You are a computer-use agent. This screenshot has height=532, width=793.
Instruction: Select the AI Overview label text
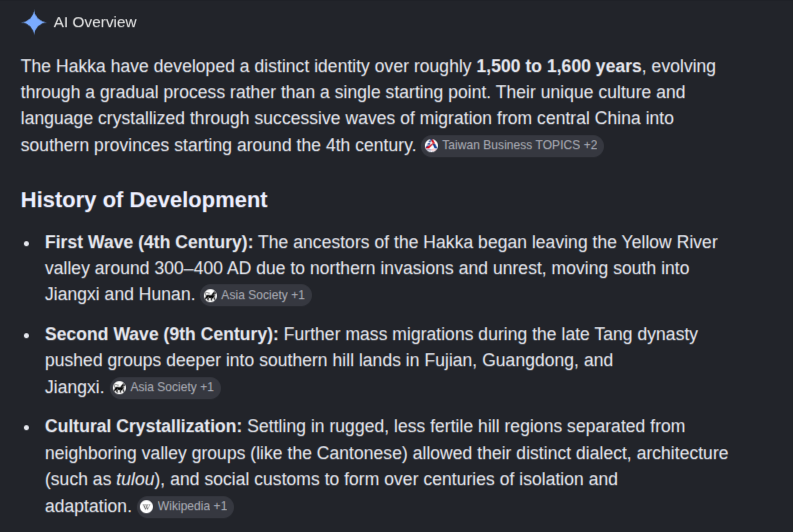95,22
